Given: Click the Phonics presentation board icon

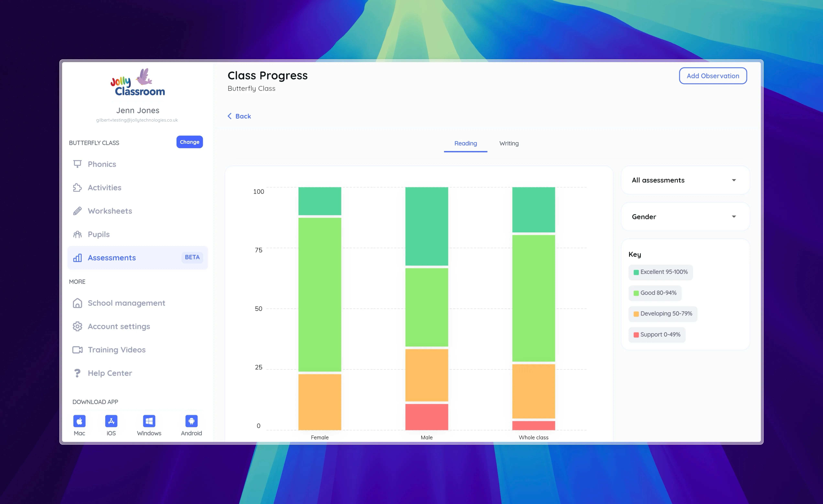Looking at the screenshot, I should [77, 164].
